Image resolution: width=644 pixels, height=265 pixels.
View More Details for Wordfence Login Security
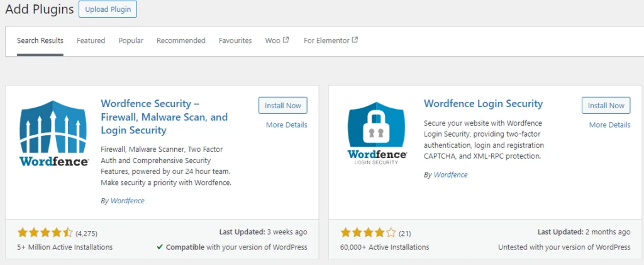pyautogui.click(x=610, y=125)
